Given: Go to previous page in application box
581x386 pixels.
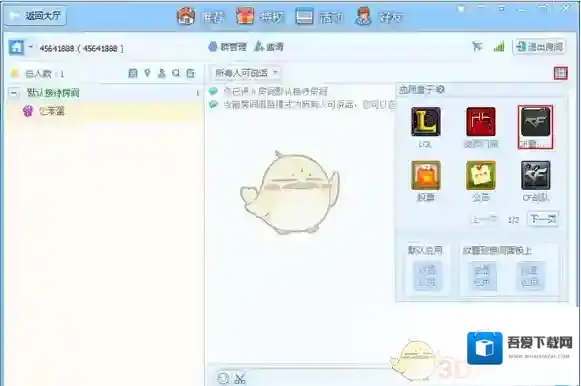Looking at the screenshot, I should [484, 219].
